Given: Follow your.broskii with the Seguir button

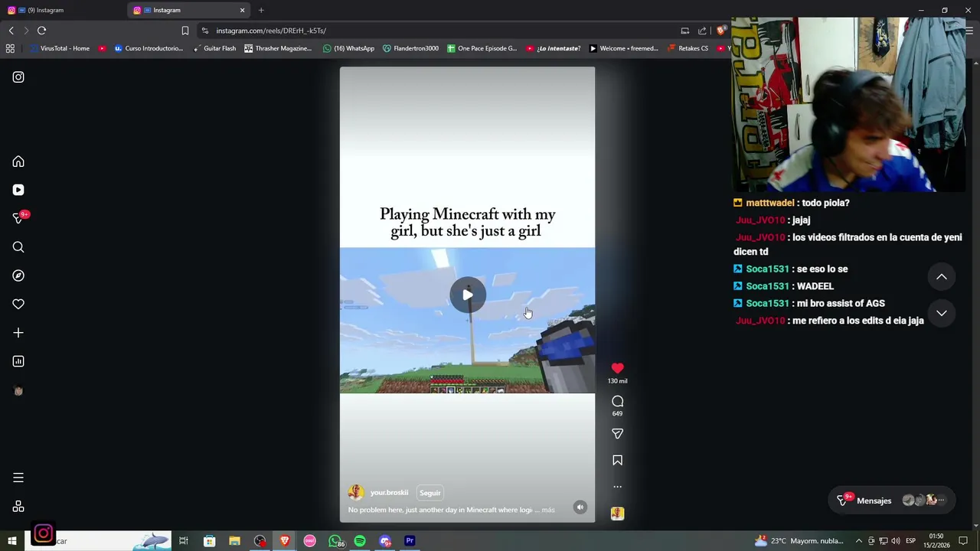Looking at the screenshot, I should (430, 493).
